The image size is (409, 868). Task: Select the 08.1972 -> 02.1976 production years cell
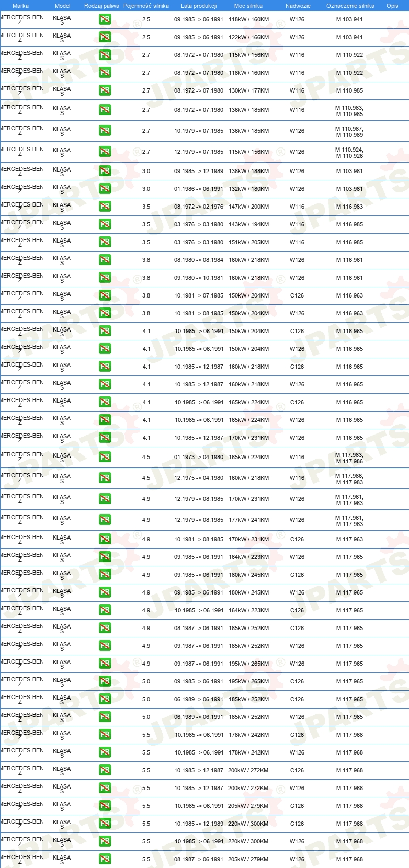click(x=199, y=207)
